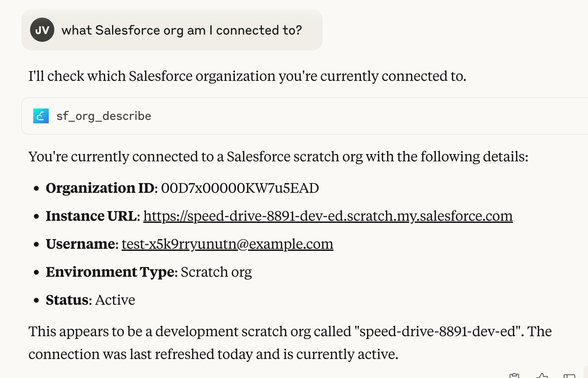Click the Organization ID value 00D7x00000KW7u5EAD
Image resolution: width=588 pixels, height=378 pixels.
click(x=240, y=188)
